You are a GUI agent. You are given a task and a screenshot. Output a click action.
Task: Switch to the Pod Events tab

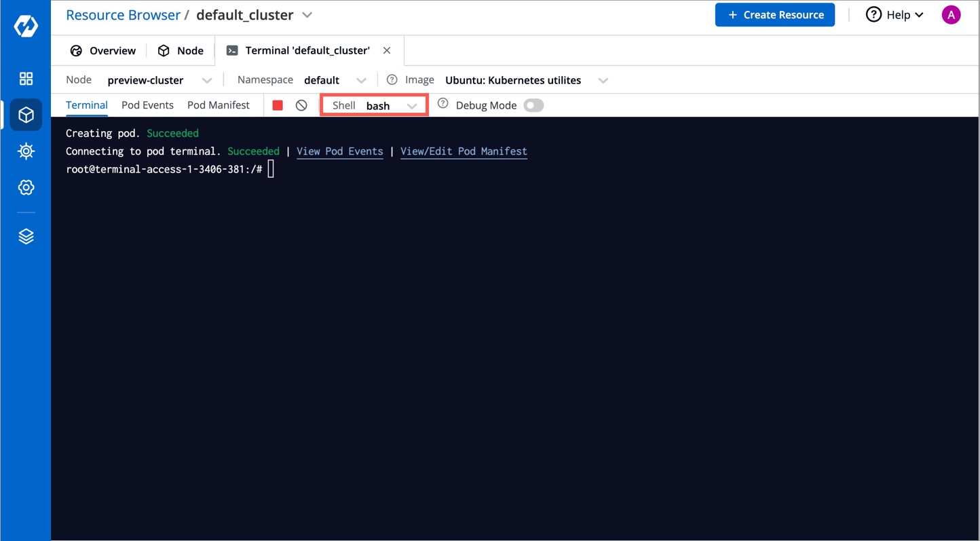click(147, 105)
